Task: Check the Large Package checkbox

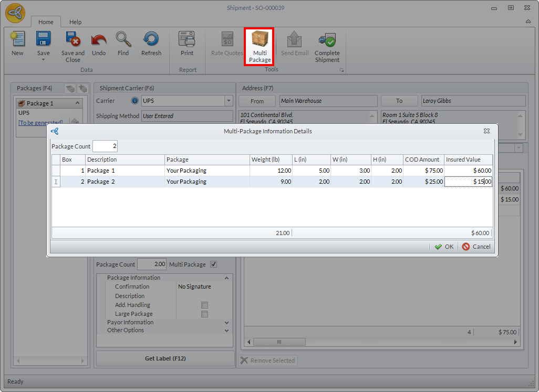Action: (x=205, y=314)
